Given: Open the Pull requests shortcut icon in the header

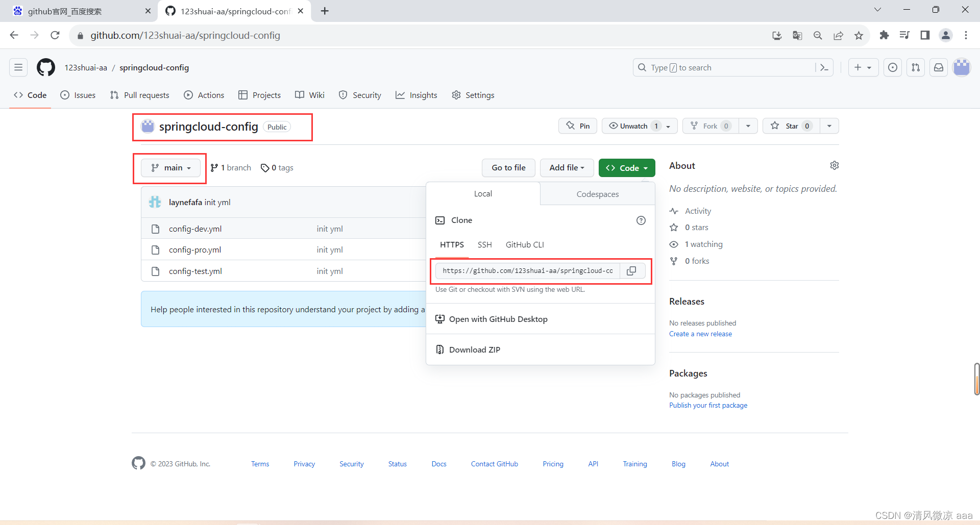Looking at the screenshot, I should (916, 67).
